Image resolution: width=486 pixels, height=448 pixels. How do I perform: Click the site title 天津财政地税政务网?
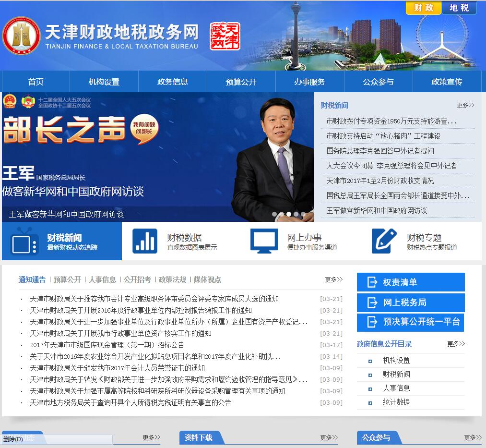121,32
